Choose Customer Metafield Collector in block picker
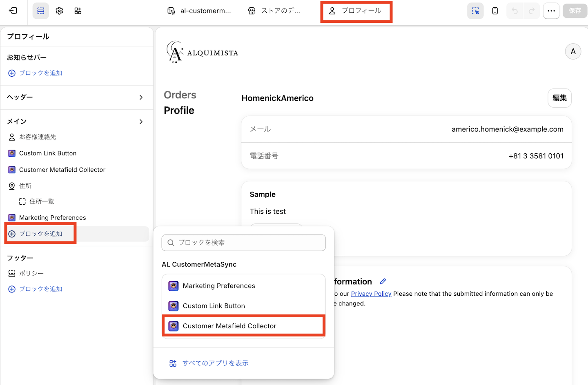This screenshot has height=385, width=588. point(244,326)
